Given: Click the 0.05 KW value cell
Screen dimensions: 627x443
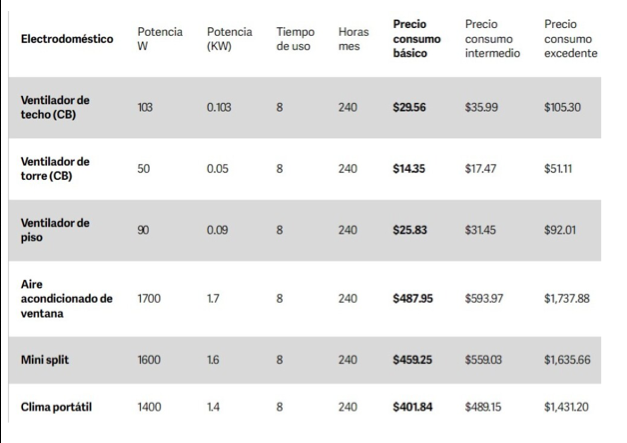Looking at the screenshot, I should 218,169.
